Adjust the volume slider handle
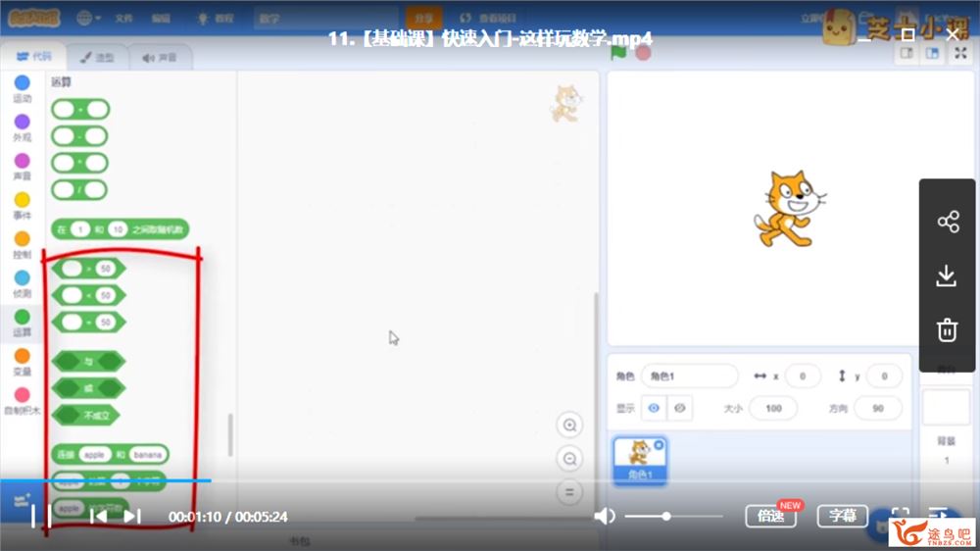The height and width of the screenshot is (551, 980). coord(666,517)
